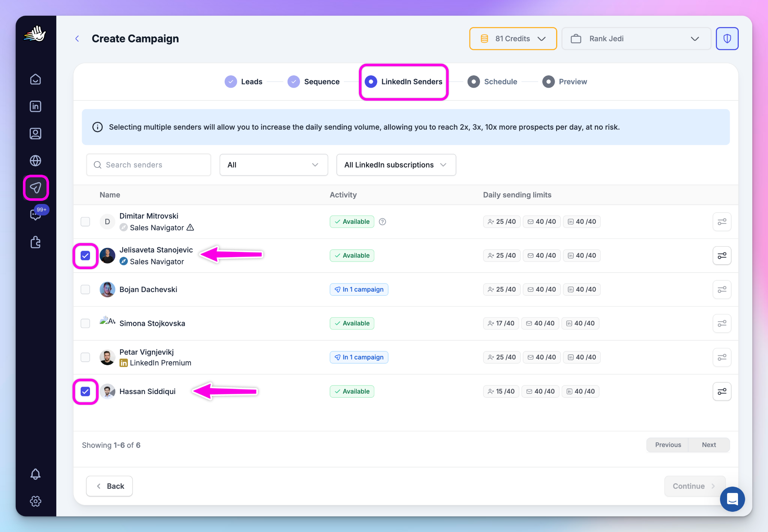Open the All status filter dropdown
Viewport: 768px width, 532px height.
[273, 165]
